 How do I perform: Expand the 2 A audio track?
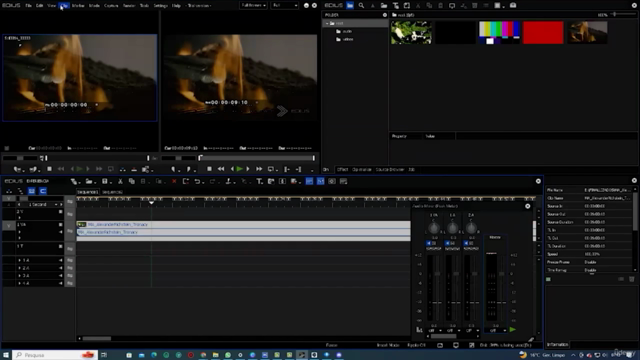(19, 268)
